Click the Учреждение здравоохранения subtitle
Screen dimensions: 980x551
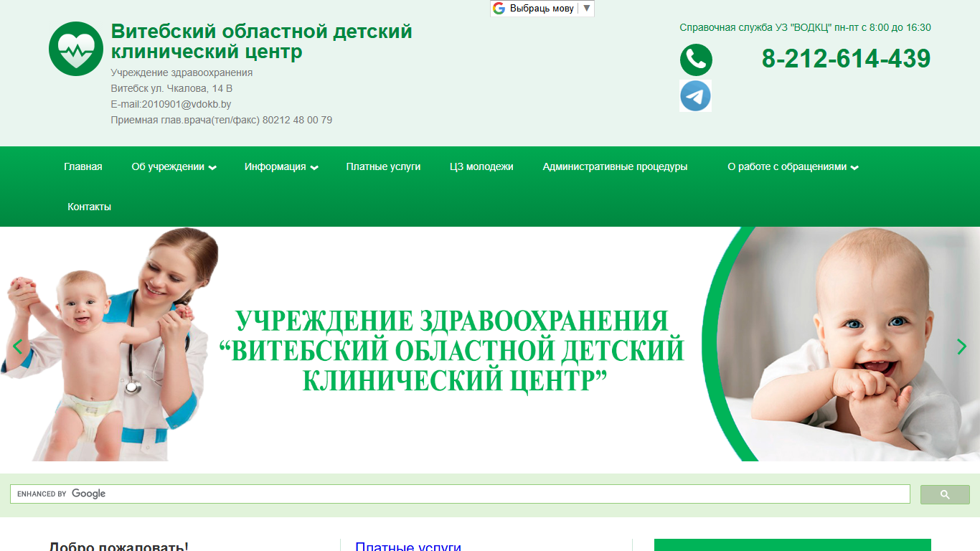(x=182, y=72)
